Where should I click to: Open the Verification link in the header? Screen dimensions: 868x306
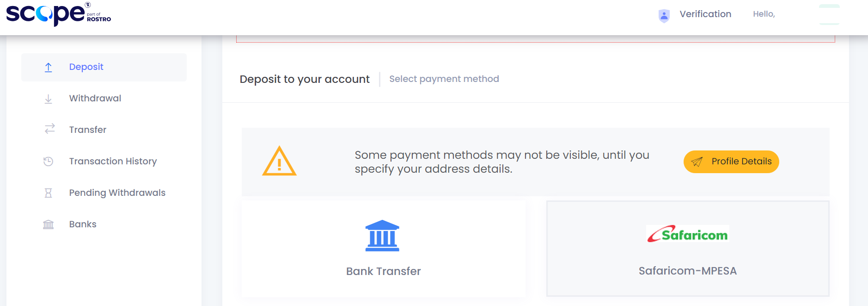(705, 14)
